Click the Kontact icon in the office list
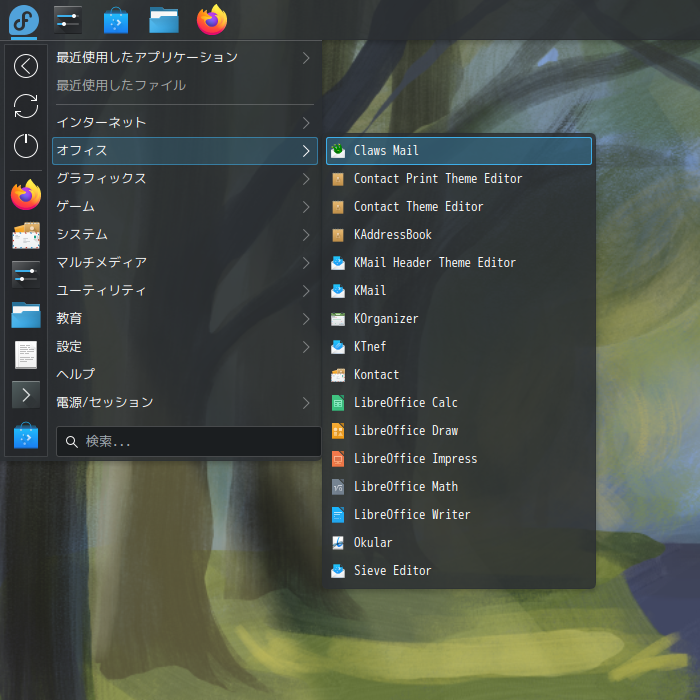 [338, 375]
